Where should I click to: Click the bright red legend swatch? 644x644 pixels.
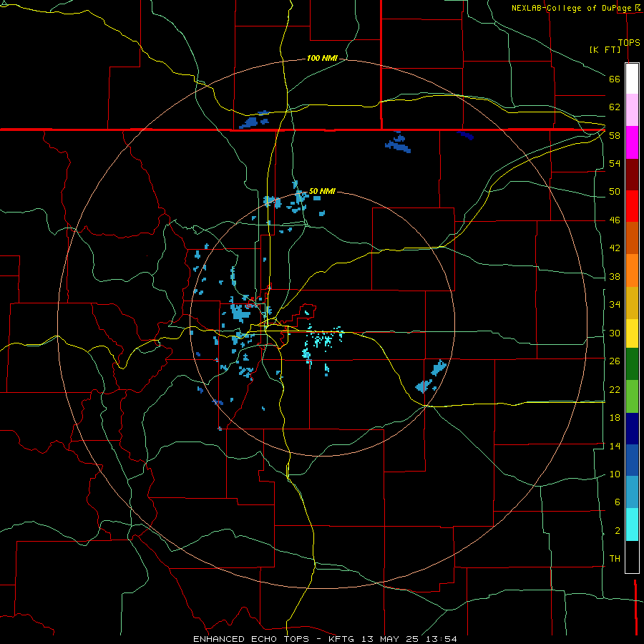click(x=632, y=206)
